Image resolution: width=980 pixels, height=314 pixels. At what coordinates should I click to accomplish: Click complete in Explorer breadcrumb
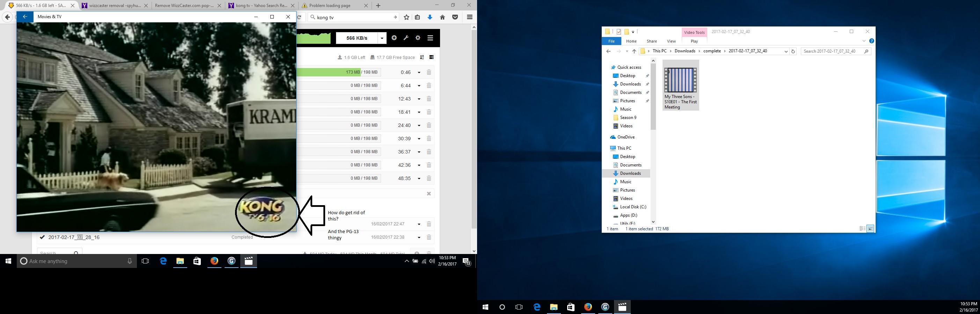(x=712, y=51)
